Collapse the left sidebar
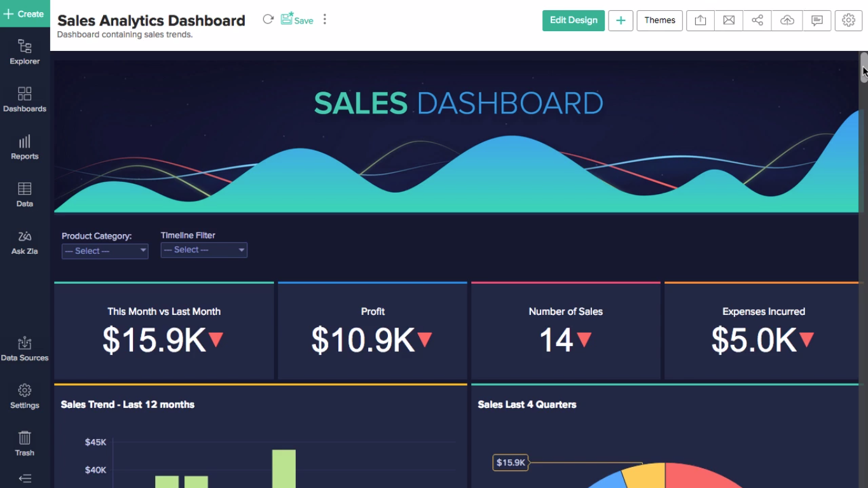The width and height of the screenshot is (868, 488). pos(24,478)
